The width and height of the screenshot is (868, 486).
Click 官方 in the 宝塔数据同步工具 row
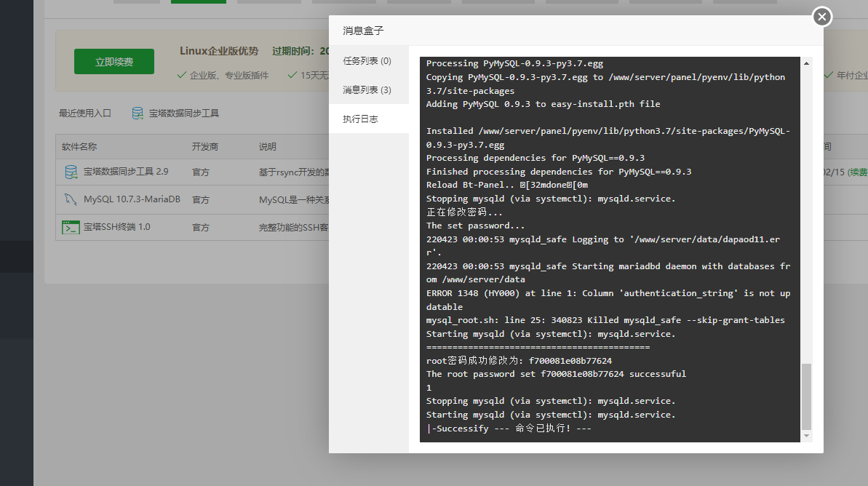[x=200, y=172]
